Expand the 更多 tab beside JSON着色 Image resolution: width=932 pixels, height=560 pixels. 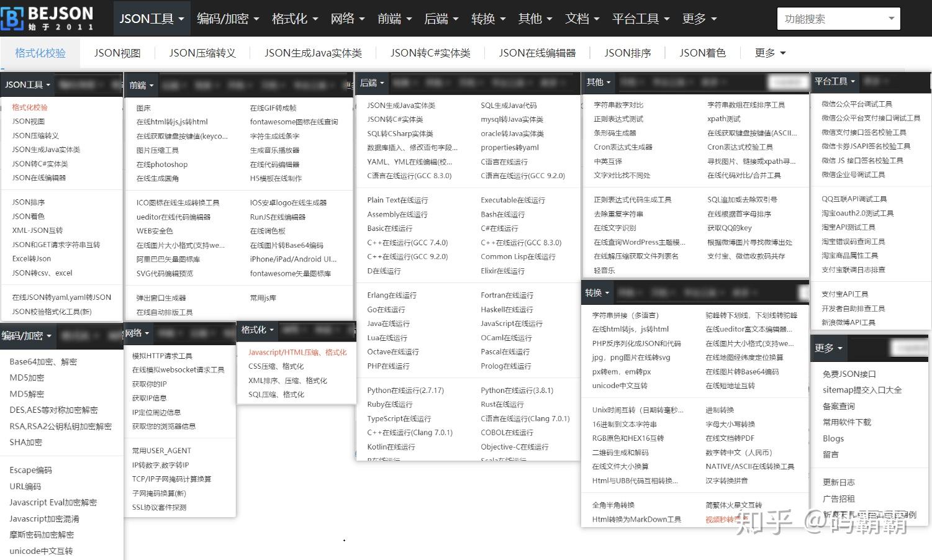[x=770, y=53]
